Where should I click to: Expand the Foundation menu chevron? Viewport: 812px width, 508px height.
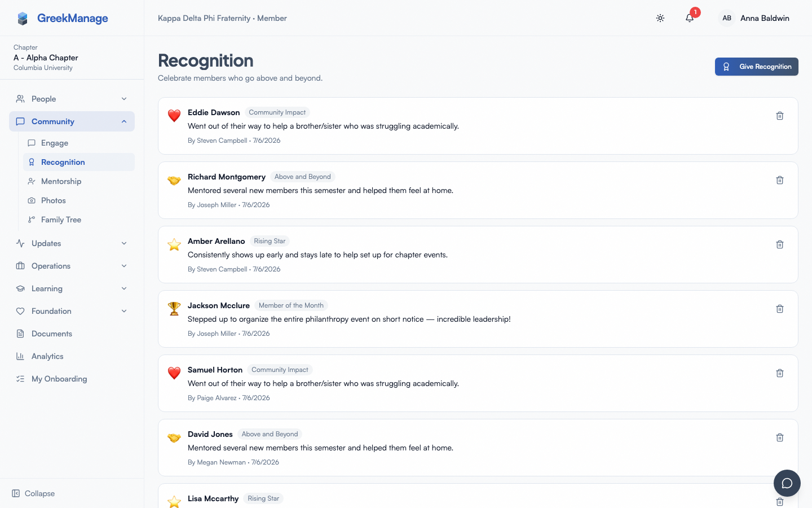pos(124,311)
